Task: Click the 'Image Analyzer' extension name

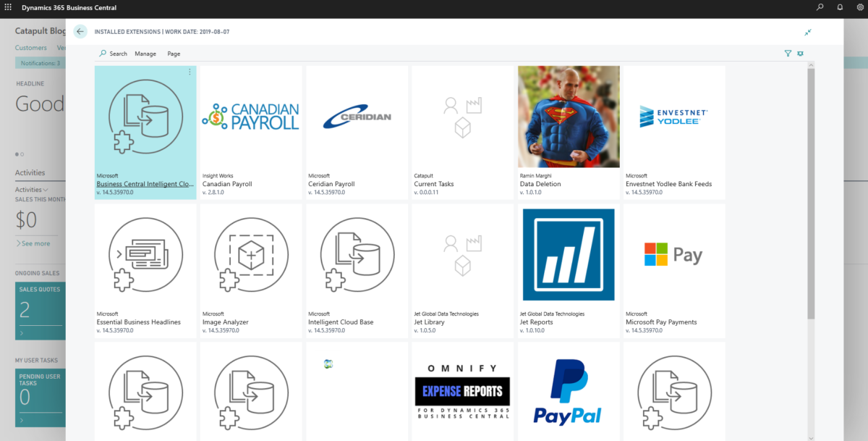Action: click(225, 322)
